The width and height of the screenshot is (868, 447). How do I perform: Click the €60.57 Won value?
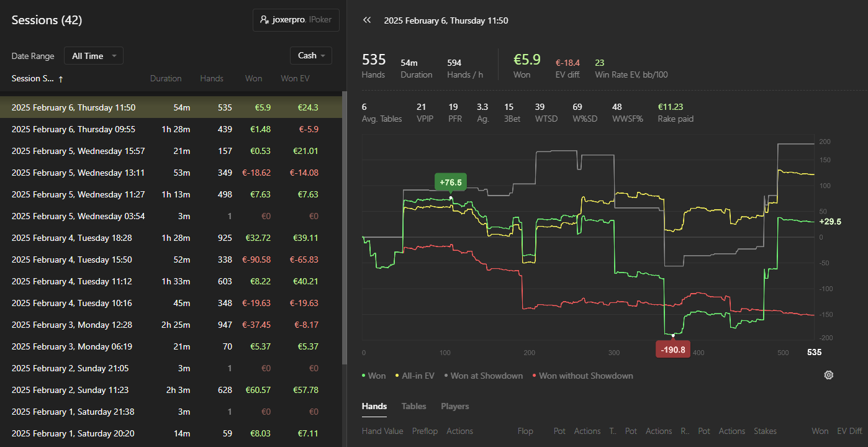[x=257, y=390]
